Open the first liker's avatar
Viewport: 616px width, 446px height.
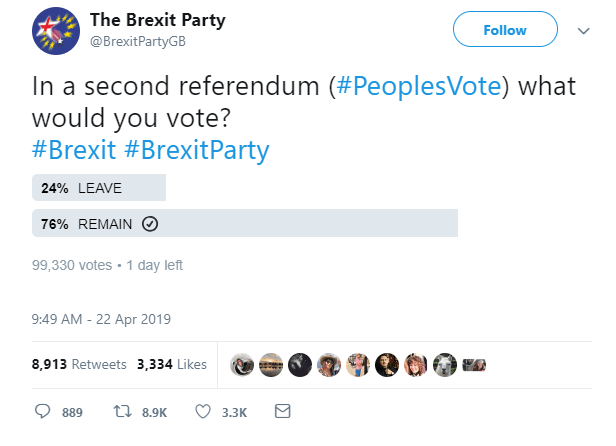[240, 365]
